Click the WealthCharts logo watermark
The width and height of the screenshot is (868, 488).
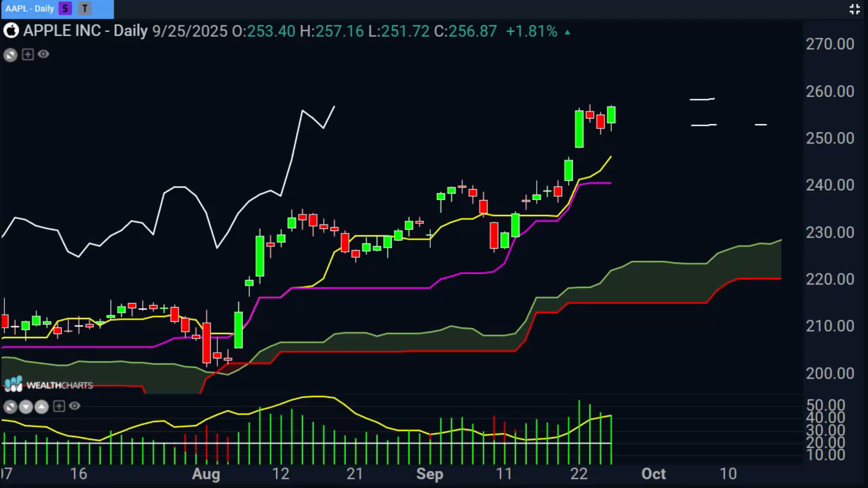point(49,385)
